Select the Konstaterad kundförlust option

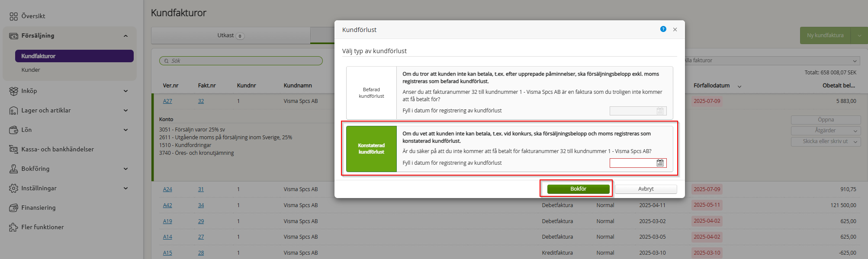tap(371, 149)
